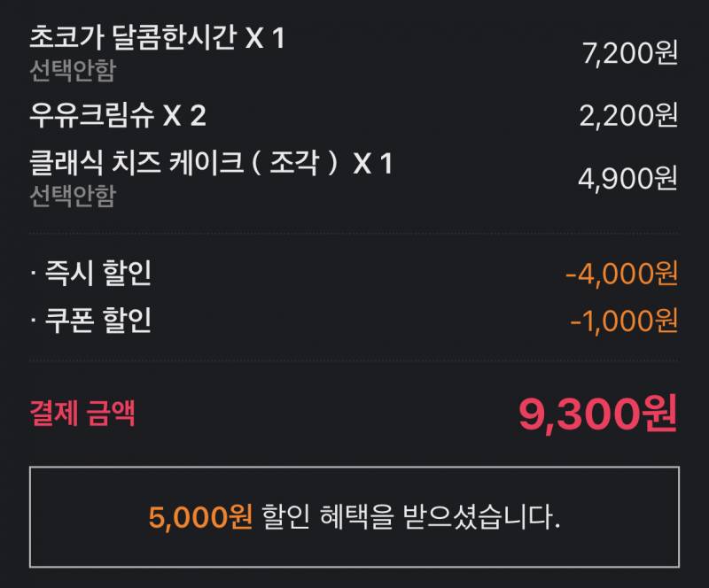Select the 초코가 달콤한시간 X 1 item
Viewport: 709px width, 588px height.
[x=157, y=37]
